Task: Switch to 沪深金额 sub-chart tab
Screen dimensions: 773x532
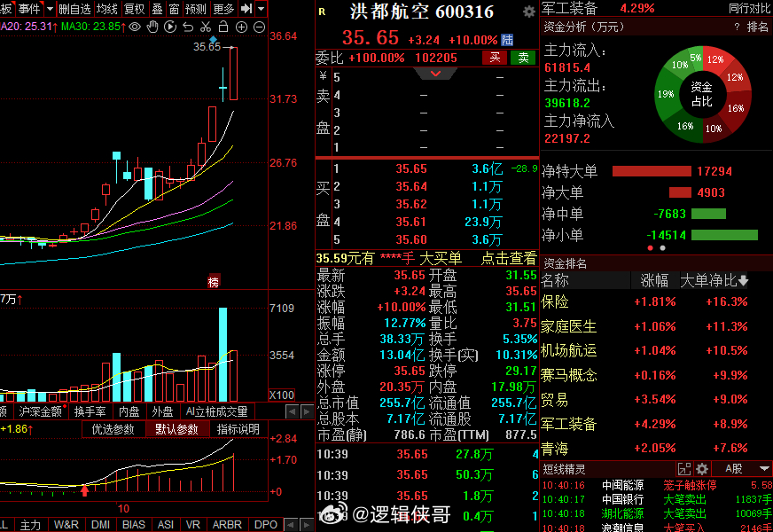Action: tap(40, 411)
